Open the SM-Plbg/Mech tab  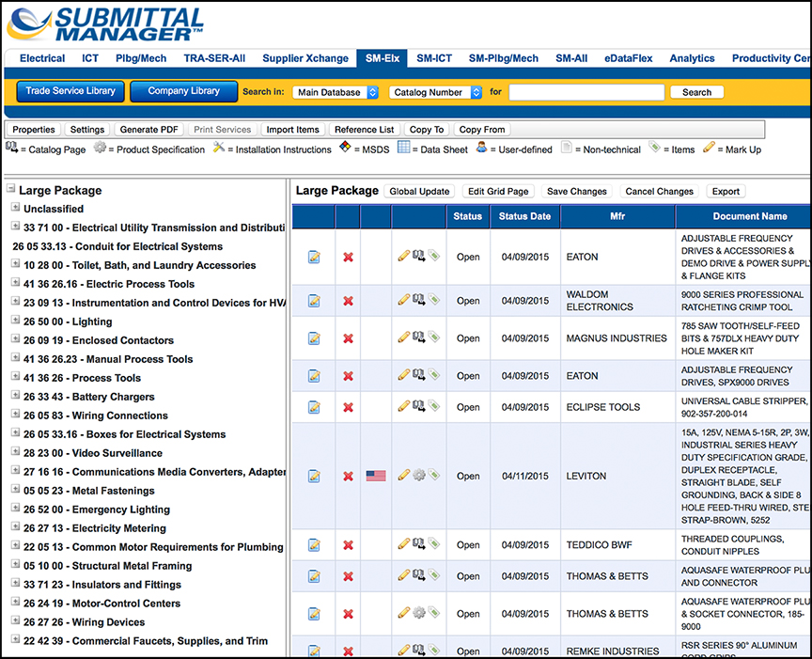(x=504, y=58)
